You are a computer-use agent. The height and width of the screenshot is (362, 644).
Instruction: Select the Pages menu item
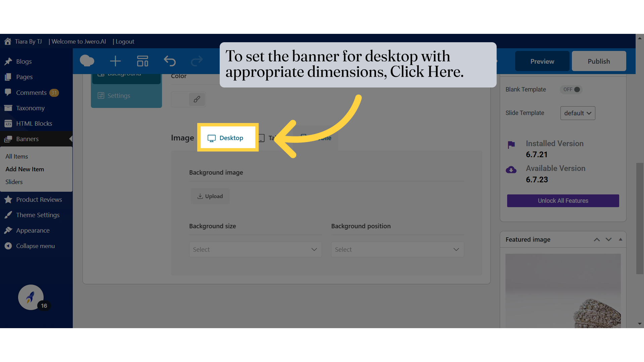(x=24, y=76)
